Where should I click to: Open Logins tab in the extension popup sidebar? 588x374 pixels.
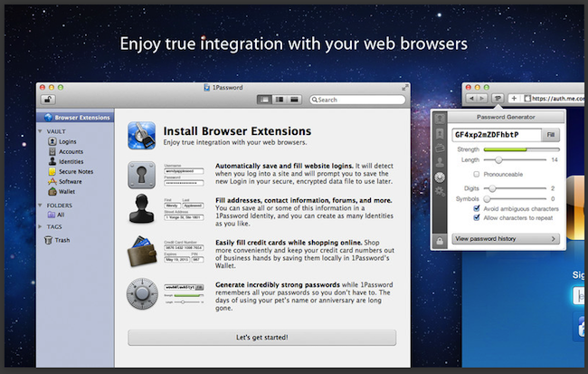[440, 119]
